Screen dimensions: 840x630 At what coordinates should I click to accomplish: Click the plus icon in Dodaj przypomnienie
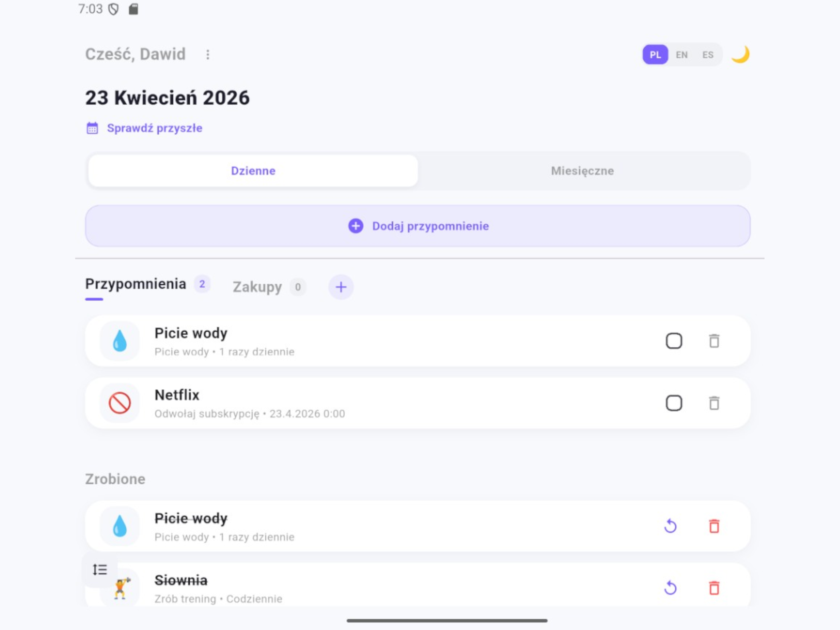356,226
